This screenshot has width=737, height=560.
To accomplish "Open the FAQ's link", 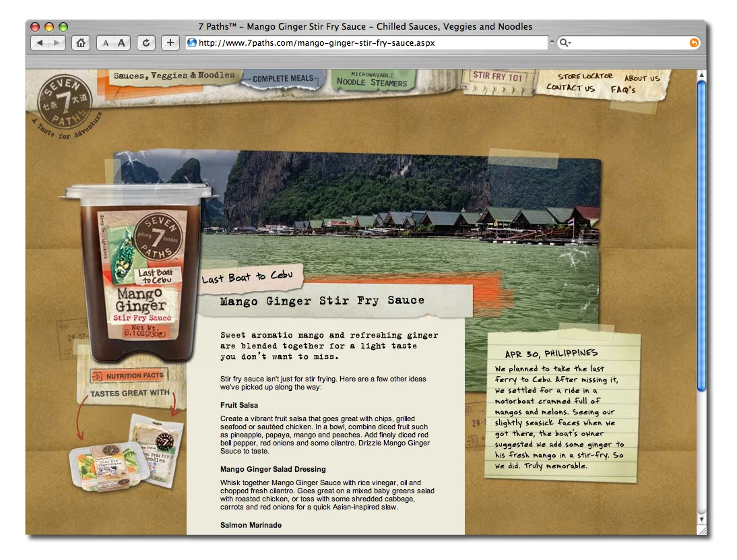I will (x=622, y=90).
